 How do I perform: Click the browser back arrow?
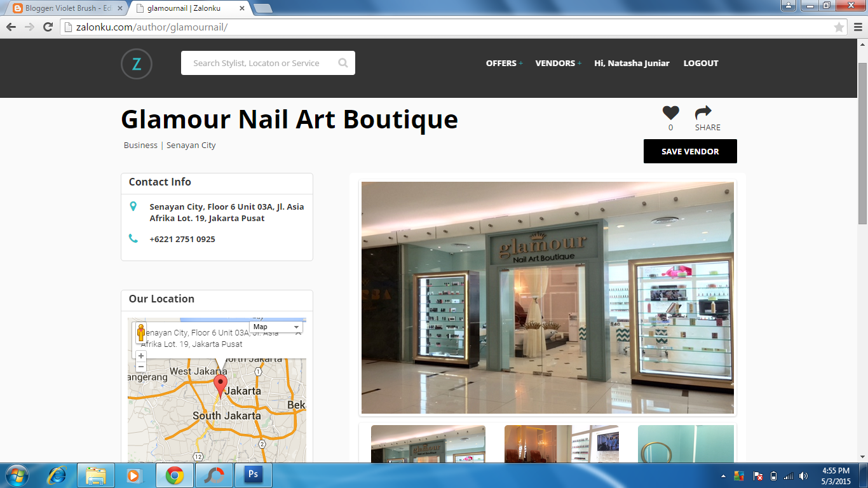(x=11, y=27)
